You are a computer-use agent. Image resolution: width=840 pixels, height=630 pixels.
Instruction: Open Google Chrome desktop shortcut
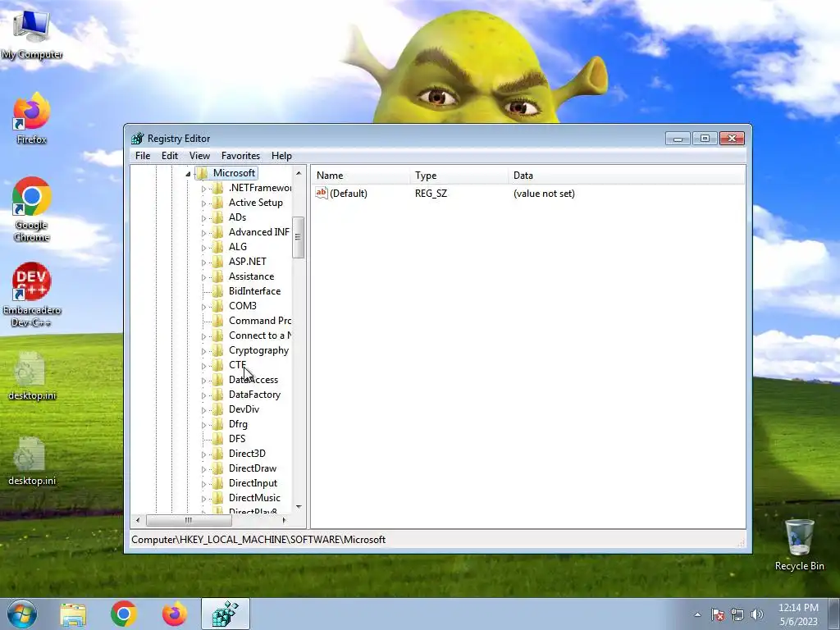32,209
